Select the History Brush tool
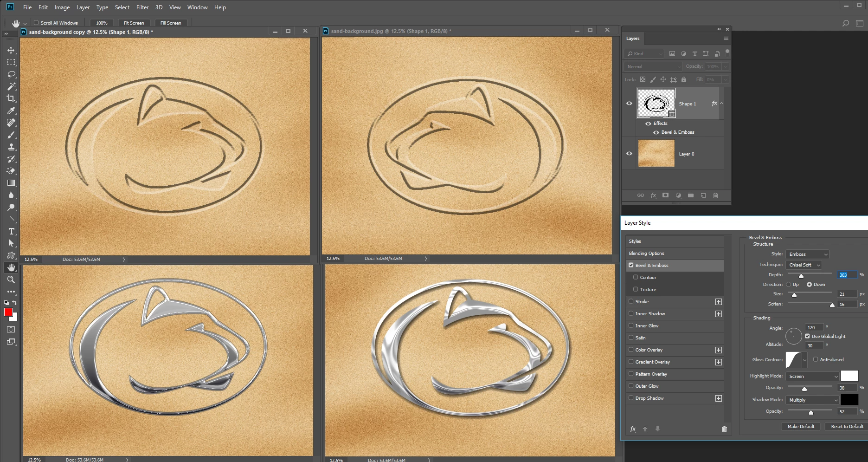The image size is (868, 462). pyautogui.click(x=11, y=159)
